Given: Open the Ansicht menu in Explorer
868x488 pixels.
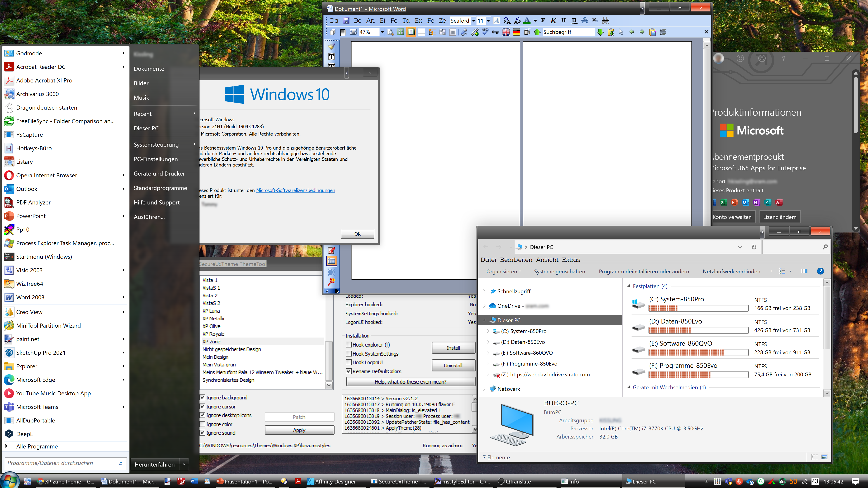Looking at the screenshot, I should (x=546, y=260).
